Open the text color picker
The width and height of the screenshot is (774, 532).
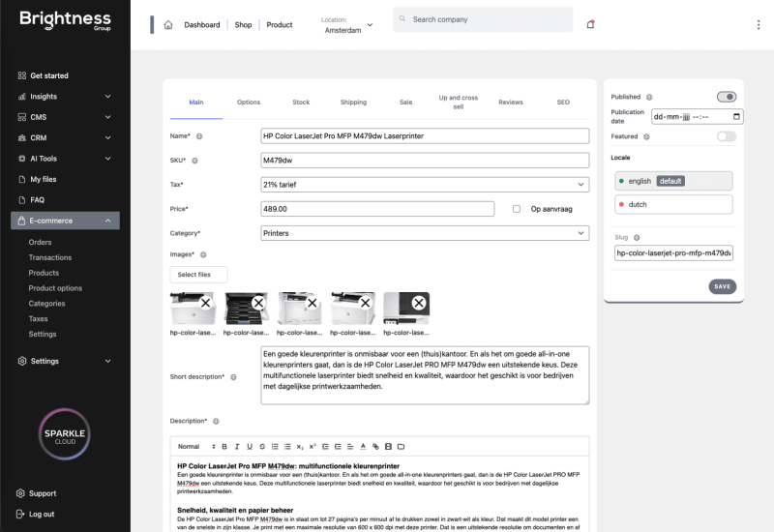[x=363, y=446]
